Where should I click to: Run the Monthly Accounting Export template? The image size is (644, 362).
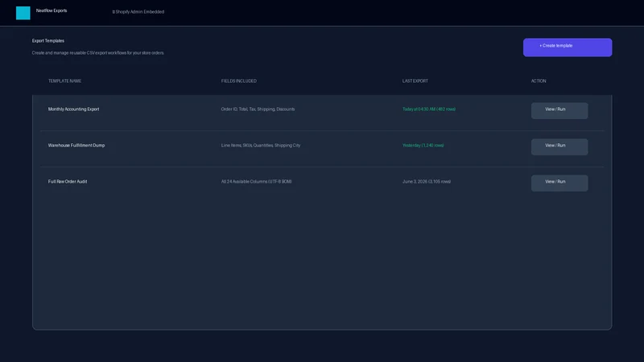[559, 110]
